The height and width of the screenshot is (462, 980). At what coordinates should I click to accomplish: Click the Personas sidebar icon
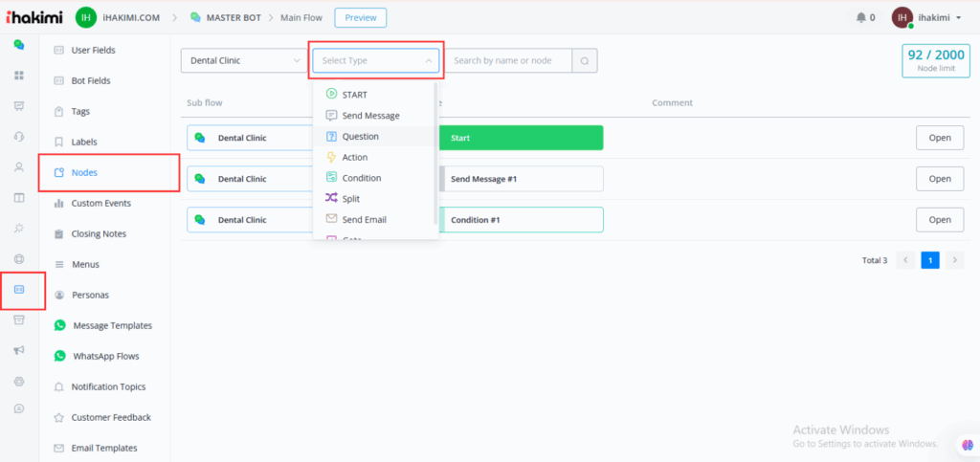pos(59,295)
